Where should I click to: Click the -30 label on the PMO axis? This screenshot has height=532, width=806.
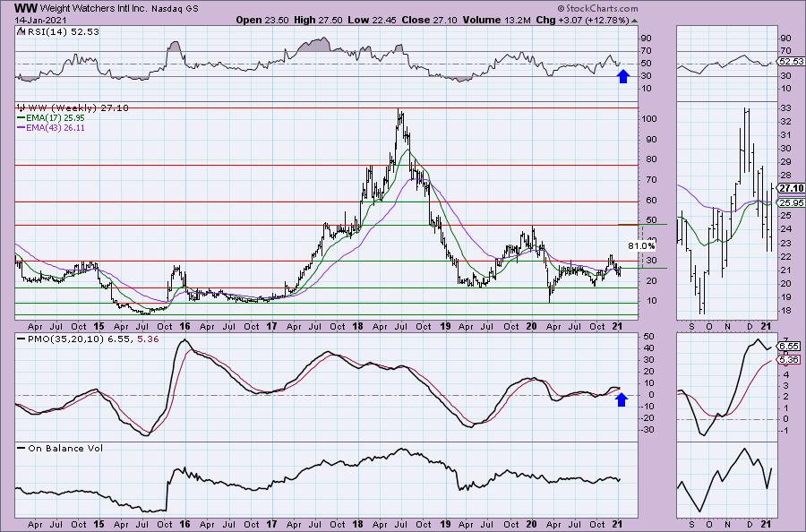(x=648, y=429)
